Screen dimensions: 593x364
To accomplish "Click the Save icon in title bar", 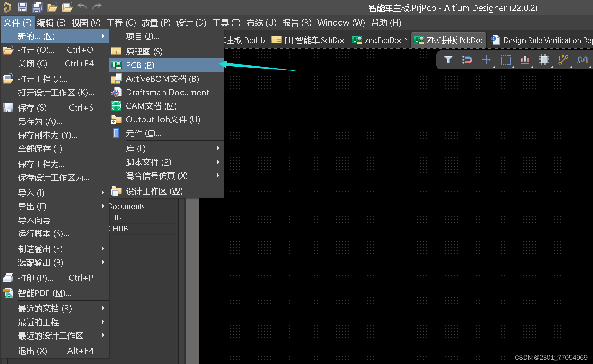I will click(x=22, y=7).
